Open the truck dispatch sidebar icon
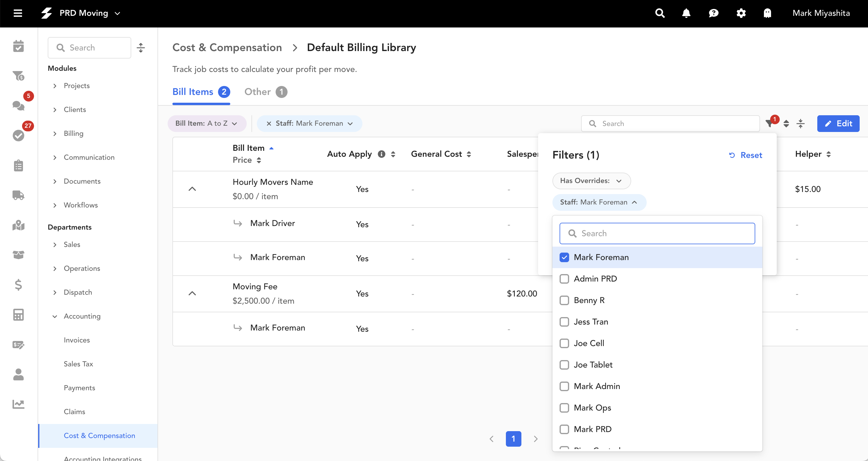This screenshot has width=868, height=461. coord(18,195)
